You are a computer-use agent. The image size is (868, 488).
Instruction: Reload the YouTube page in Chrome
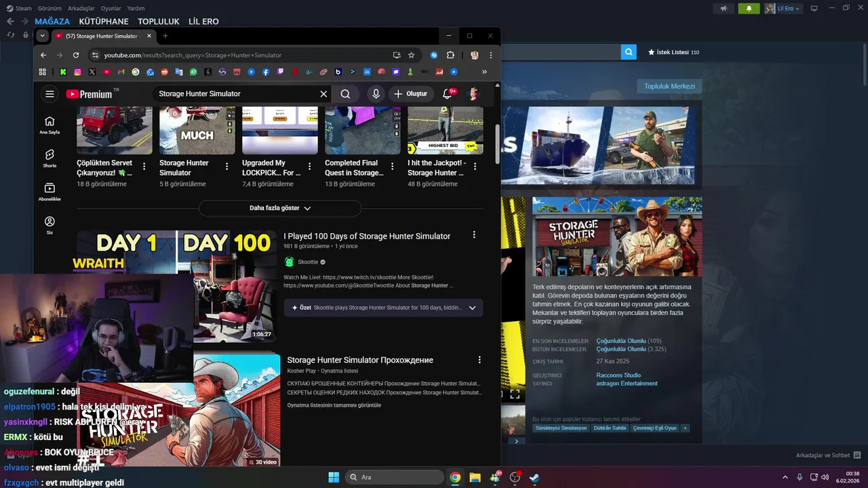point(76,55)
